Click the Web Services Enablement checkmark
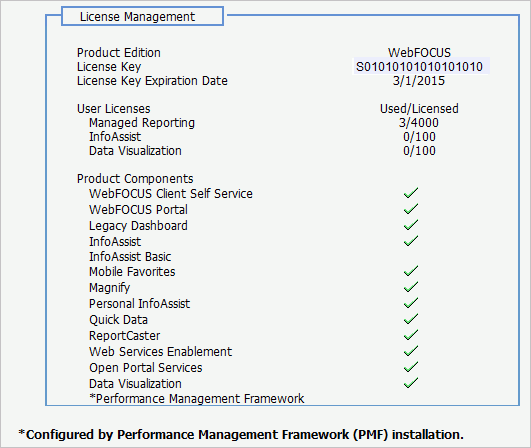This screenshot has width=531, height=448. point(411,351)
